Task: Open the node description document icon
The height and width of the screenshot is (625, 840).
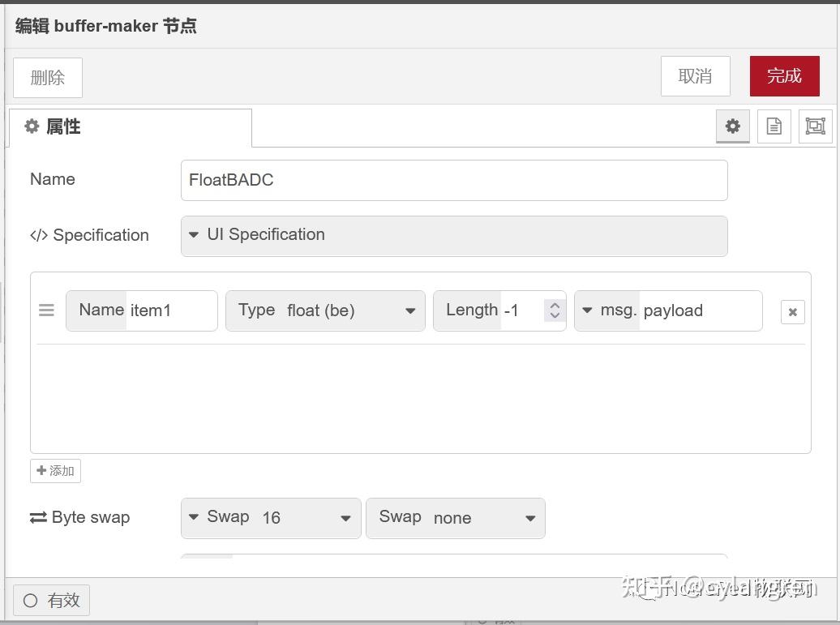Action: pyautogui.click(x=774, y=126)
